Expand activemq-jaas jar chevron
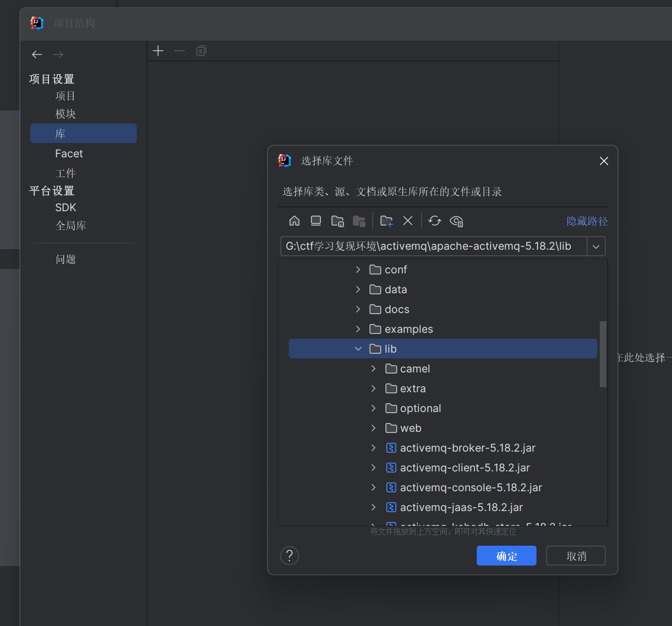 coord(374,507)
